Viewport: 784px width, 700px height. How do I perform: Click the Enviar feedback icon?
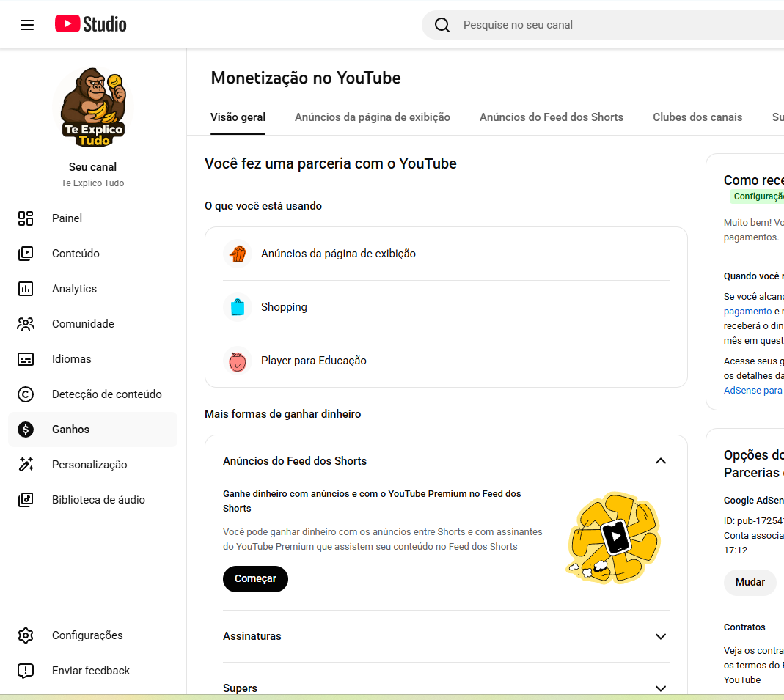pyautogui.click(x=26, y=671)
